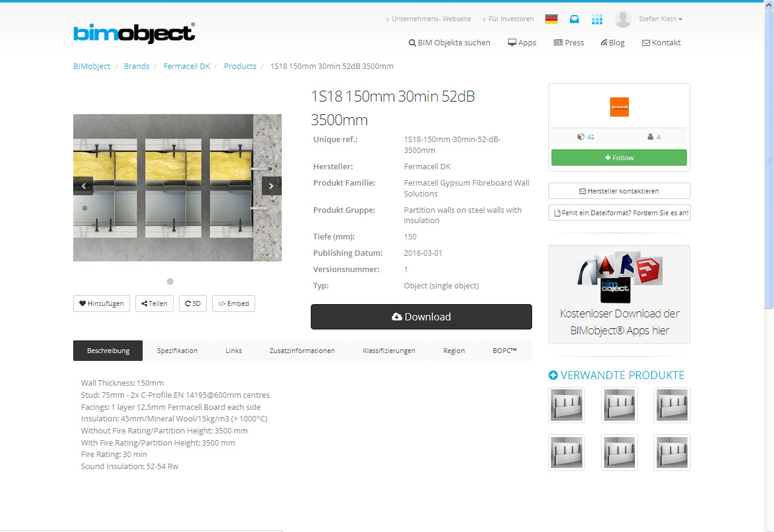Open the apps grid icon
Screen dimensions: 774x532
(597, 19)
